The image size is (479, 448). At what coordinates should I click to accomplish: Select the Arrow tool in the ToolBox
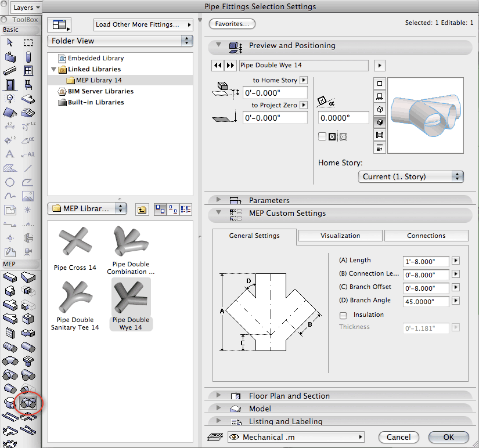pos(10,42)
